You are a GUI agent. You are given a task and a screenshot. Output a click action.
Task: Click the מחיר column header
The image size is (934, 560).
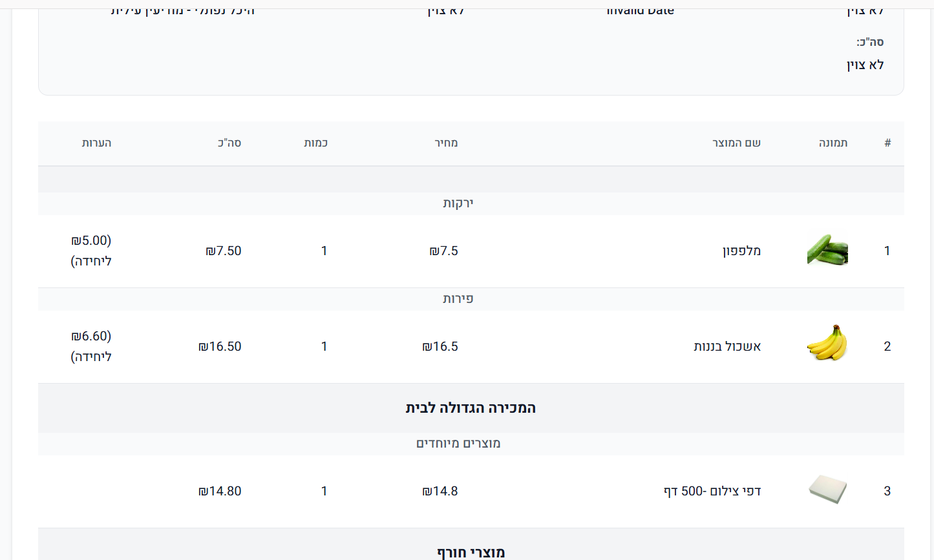[x=446, y=143]
